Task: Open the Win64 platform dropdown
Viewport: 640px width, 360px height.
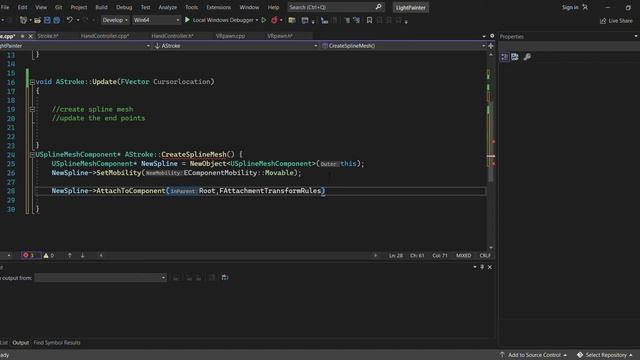Action: 156,20
